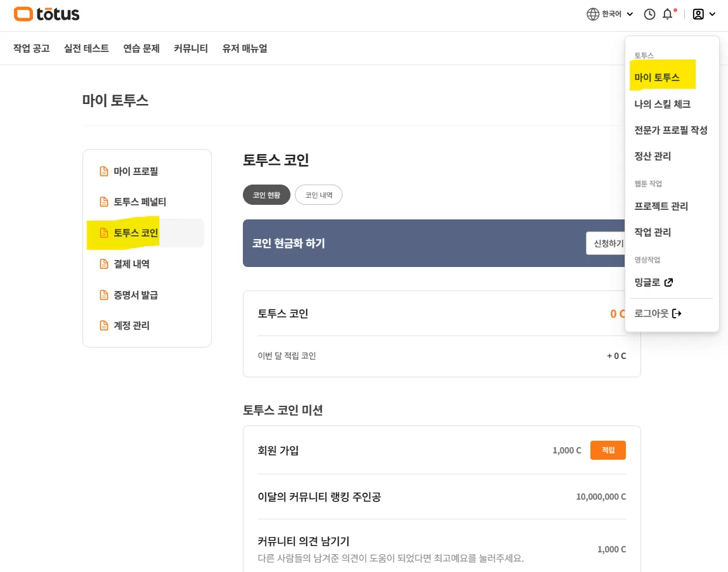Click the logout arrow icon

coord(677,313)
